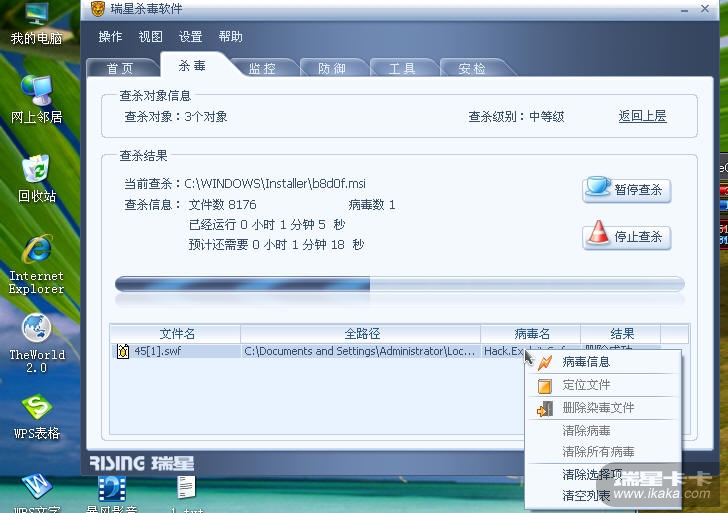Click the cup icon on 暂停查杀
Viewport: 728px width, 513px height.
click(x=597, y=186)
